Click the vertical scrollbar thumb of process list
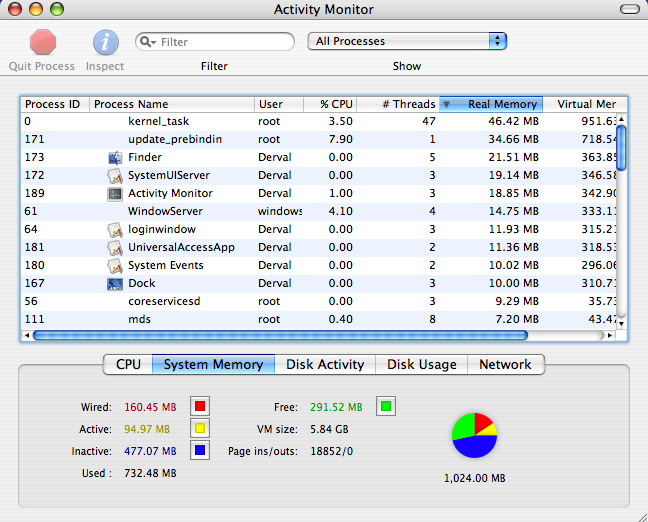This screenshot has width=648, height=522. tap(621, 148)
